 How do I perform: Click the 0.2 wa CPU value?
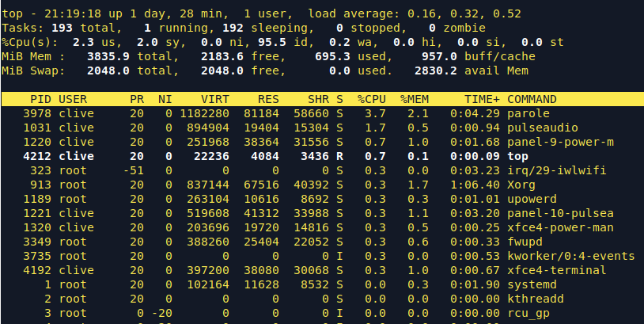(339, 42)
